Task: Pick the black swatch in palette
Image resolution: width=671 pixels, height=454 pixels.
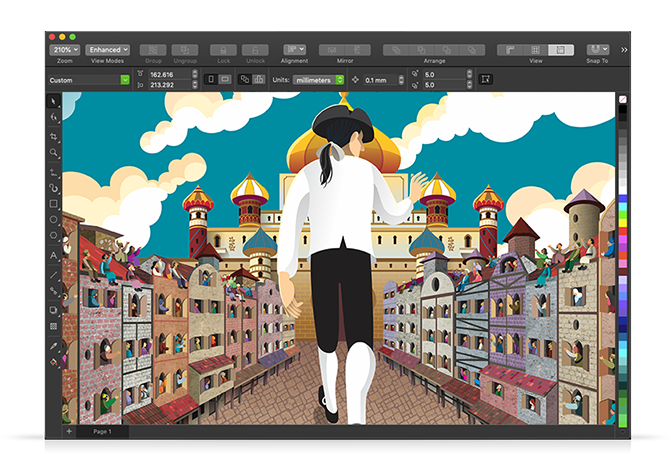Action: click(x=623, y=109)
